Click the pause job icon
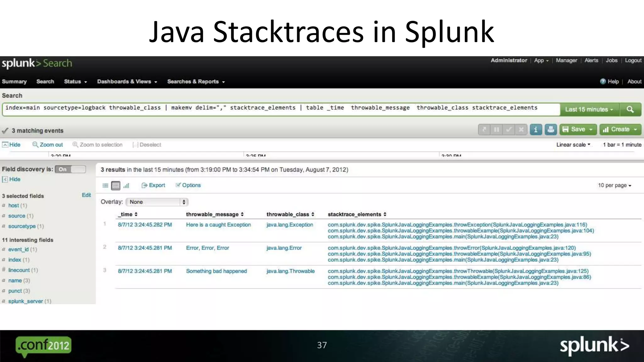 pos(497,129)
